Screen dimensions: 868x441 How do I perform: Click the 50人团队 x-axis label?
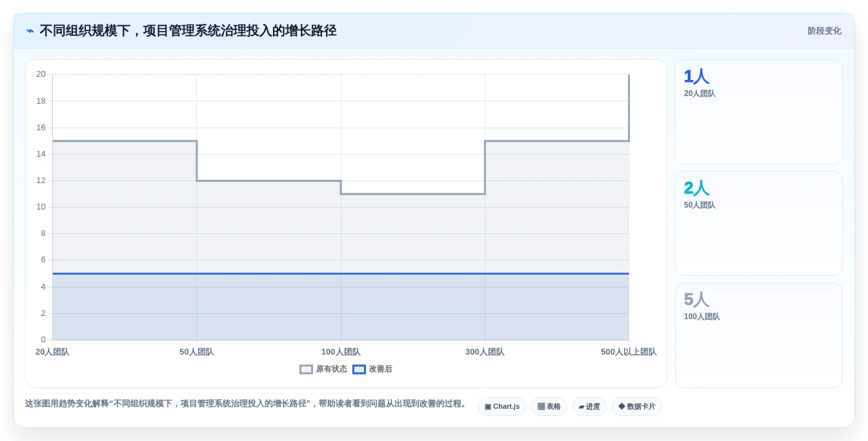[197, 352]
